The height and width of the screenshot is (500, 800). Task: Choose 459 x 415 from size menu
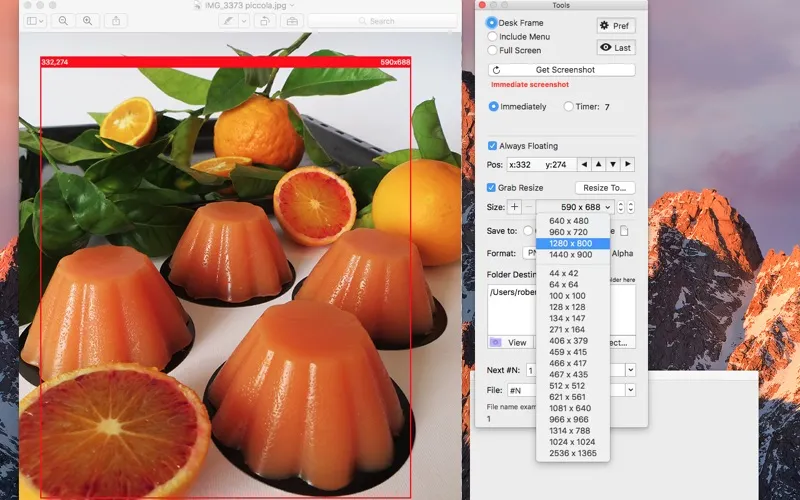pos(573,352)
